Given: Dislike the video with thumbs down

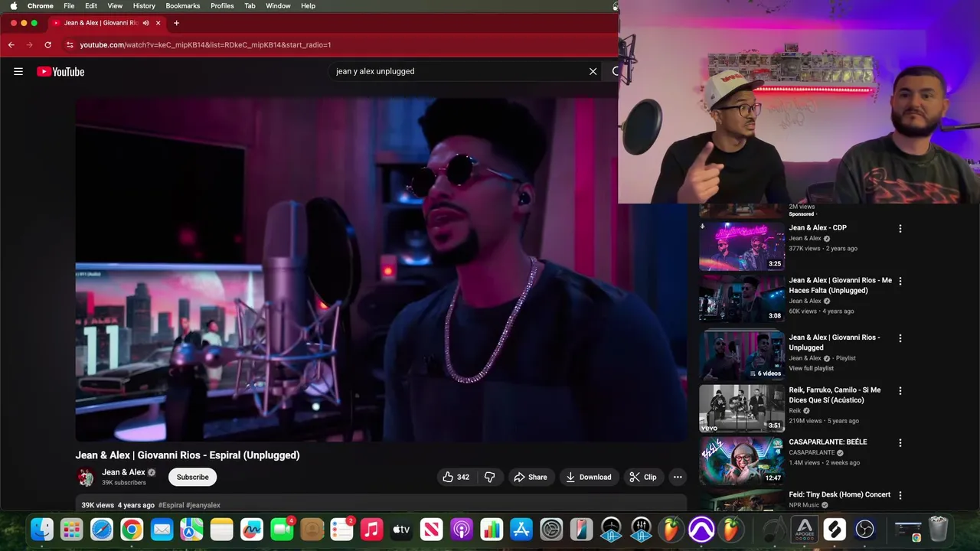Looking at the screenshot, I should pyautogui.click(x=490, y=477).
